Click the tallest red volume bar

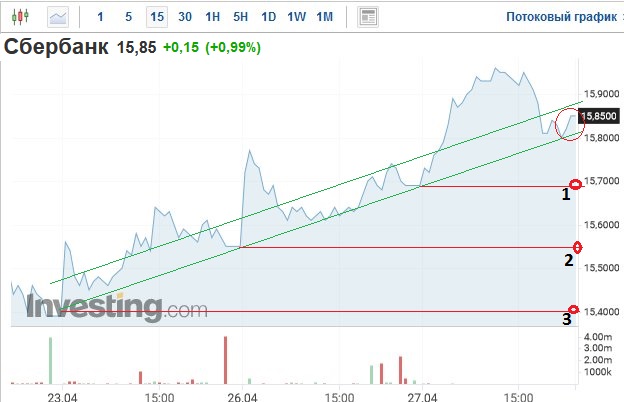(x=226, y=360)
